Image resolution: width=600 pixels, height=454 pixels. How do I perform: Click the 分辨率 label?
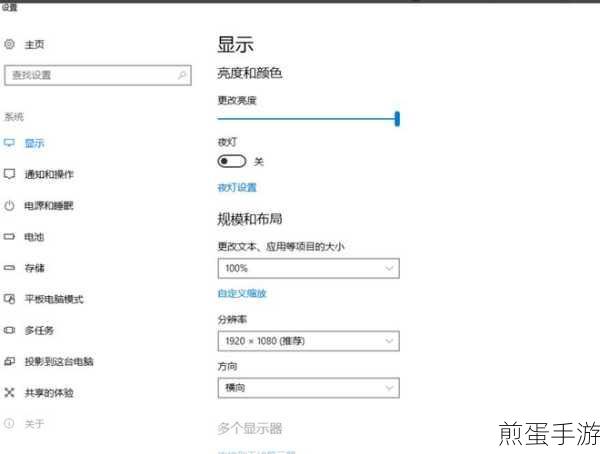tap(232, 319)
